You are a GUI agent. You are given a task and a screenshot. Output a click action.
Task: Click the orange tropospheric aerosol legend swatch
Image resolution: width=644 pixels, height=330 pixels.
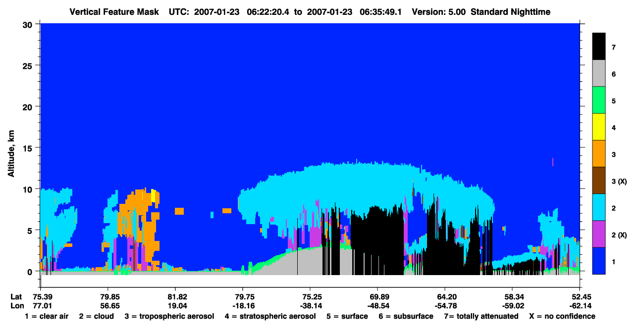tap(599, 153)
